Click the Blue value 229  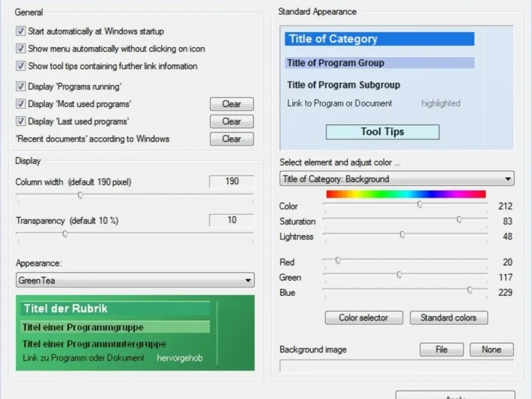point(505,293)
